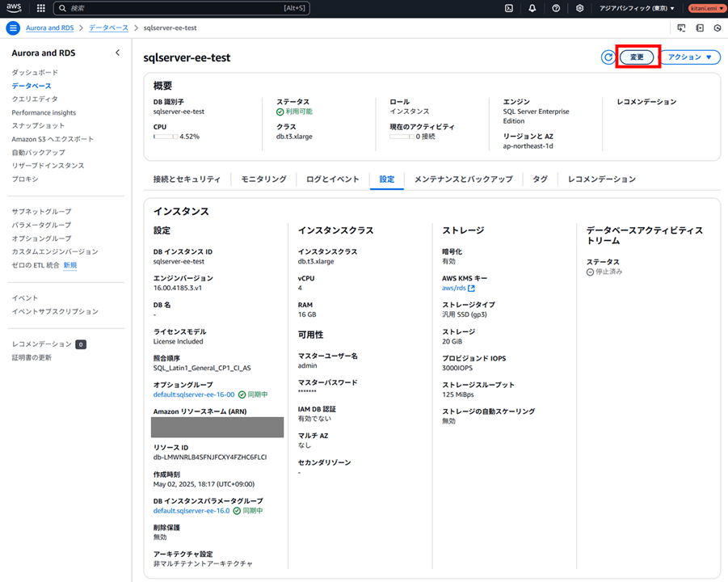Open the services grid menu icon
The width and height of the screenshot is (728, 582).
41,8
